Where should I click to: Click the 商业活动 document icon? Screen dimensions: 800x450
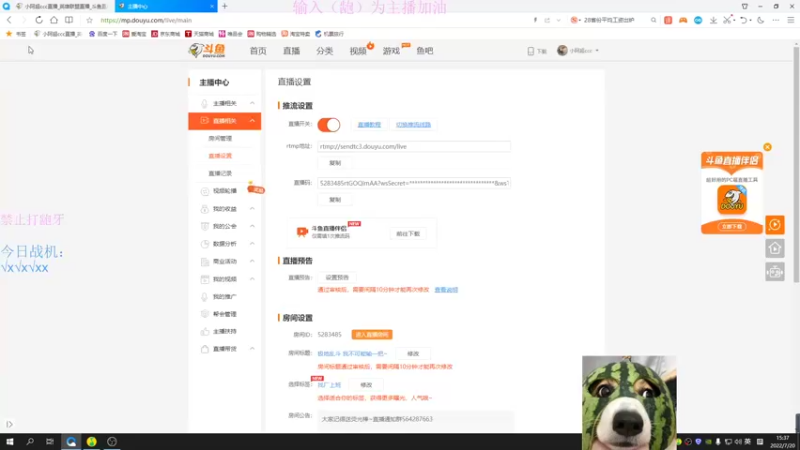point(205,262)
